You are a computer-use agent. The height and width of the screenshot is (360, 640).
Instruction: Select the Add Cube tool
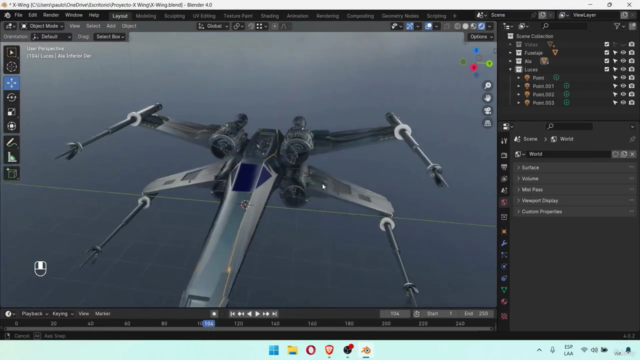(11, 173)
